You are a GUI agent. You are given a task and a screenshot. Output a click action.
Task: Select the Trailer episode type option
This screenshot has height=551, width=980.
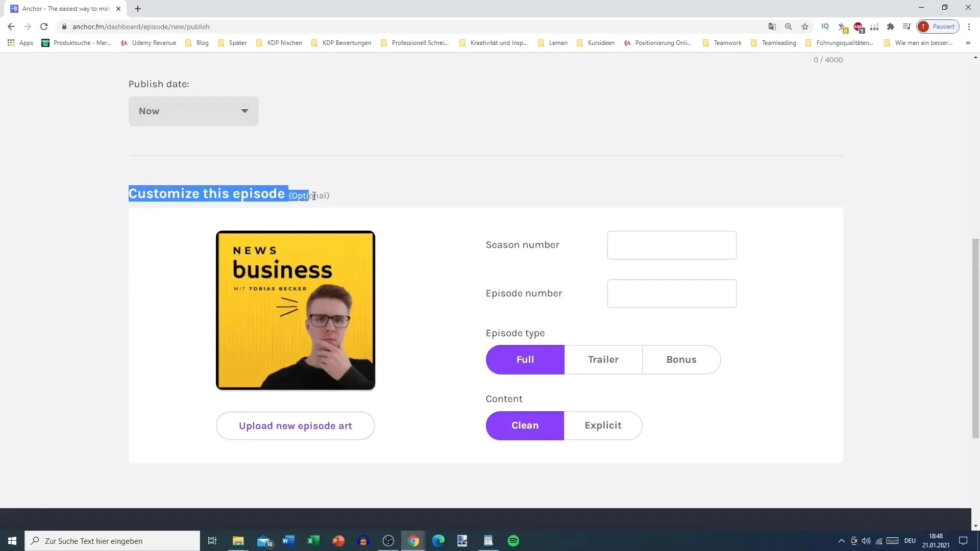(x=603, y=359)
